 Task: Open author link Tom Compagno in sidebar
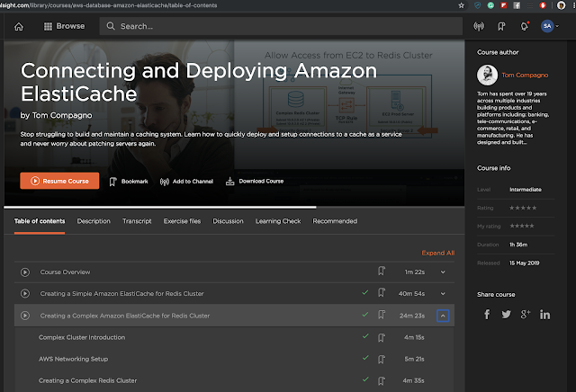click(525, 76)
